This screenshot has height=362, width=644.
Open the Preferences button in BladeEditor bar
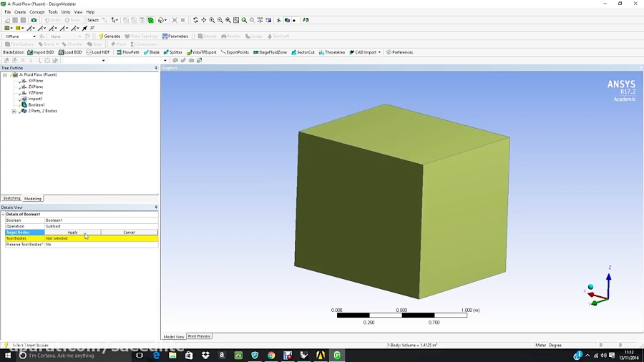pyautogui.click(x=399, y=52)
